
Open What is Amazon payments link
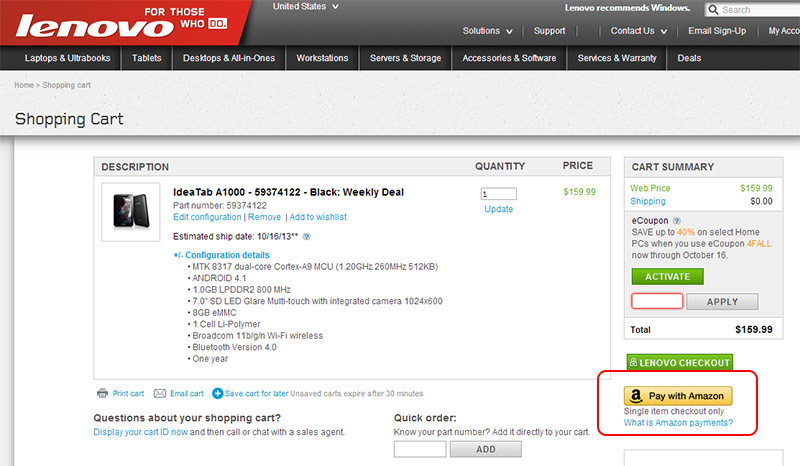point(678,423)
